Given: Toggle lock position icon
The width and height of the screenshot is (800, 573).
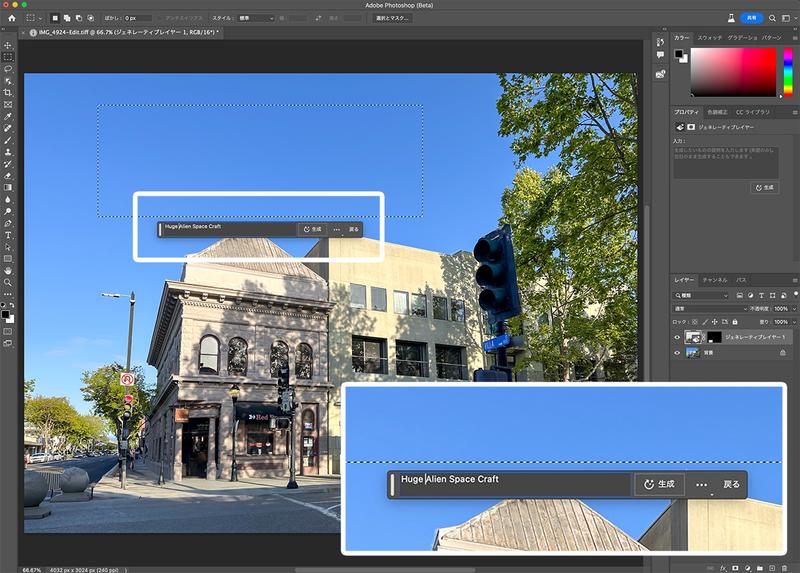Looking at the screenshot, I should (714, 322).
